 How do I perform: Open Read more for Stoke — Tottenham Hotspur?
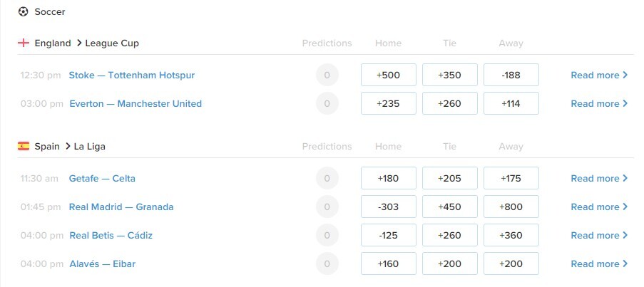tap(599, 75)
